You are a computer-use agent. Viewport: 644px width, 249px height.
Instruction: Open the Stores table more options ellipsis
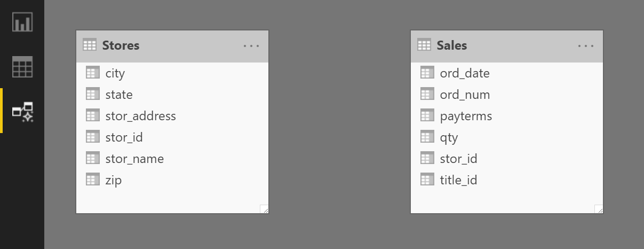click(x=251, y=46)
